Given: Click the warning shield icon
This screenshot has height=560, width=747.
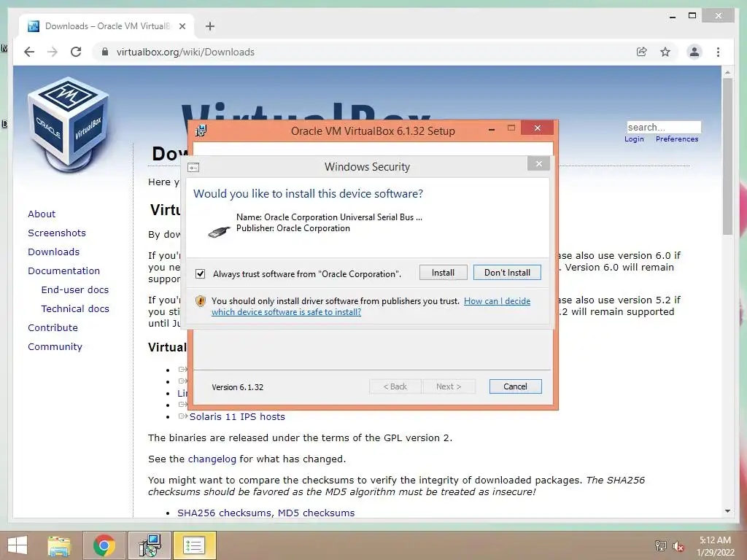Looking at the screenshot, I should point(201,301).
